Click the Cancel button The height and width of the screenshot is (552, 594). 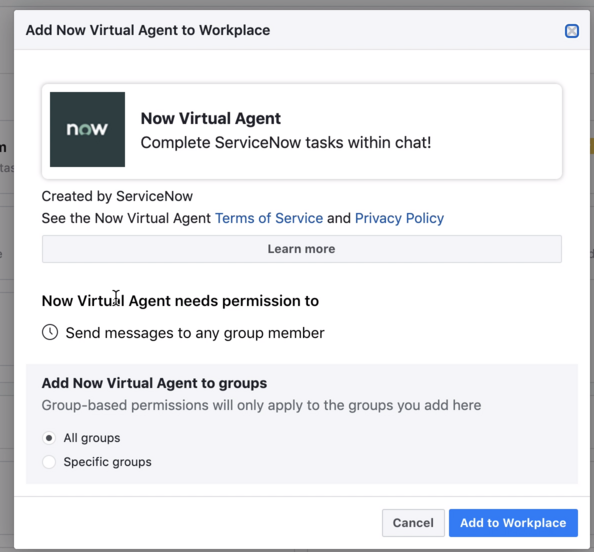pos(413,523)
